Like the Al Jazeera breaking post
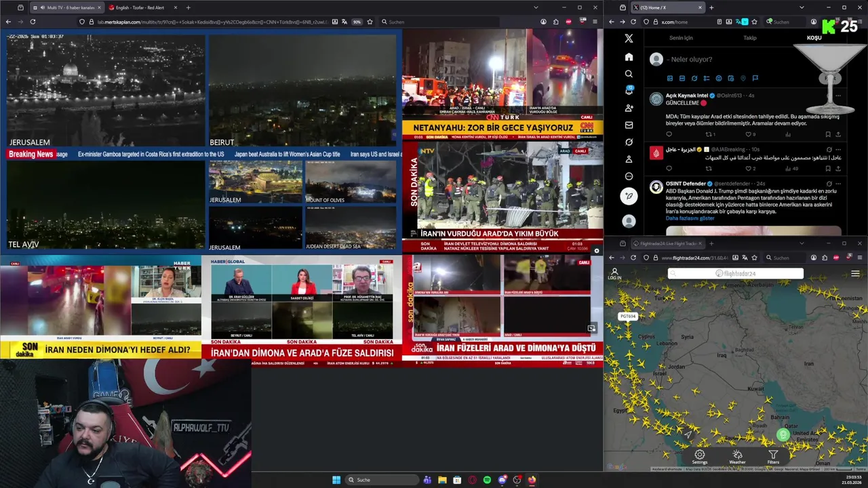Viewport: 868px width, 488px height. [748, 168]
